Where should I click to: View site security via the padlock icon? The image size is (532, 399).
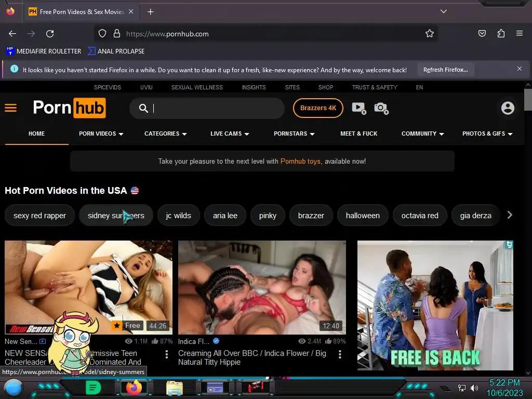[117, 34]
